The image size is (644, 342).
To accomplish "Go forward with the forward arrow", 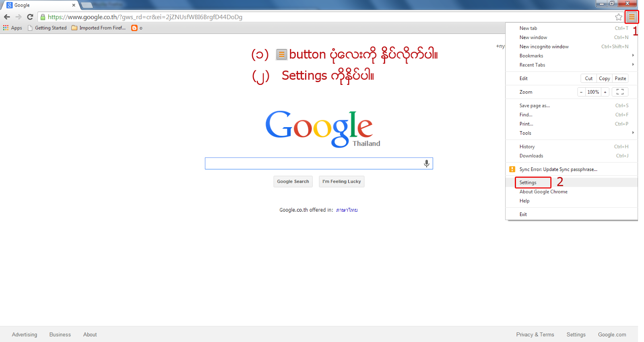I will coord(19,17).
